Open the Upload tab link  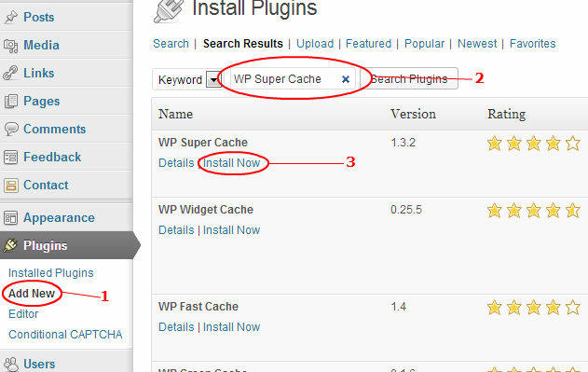315,44
